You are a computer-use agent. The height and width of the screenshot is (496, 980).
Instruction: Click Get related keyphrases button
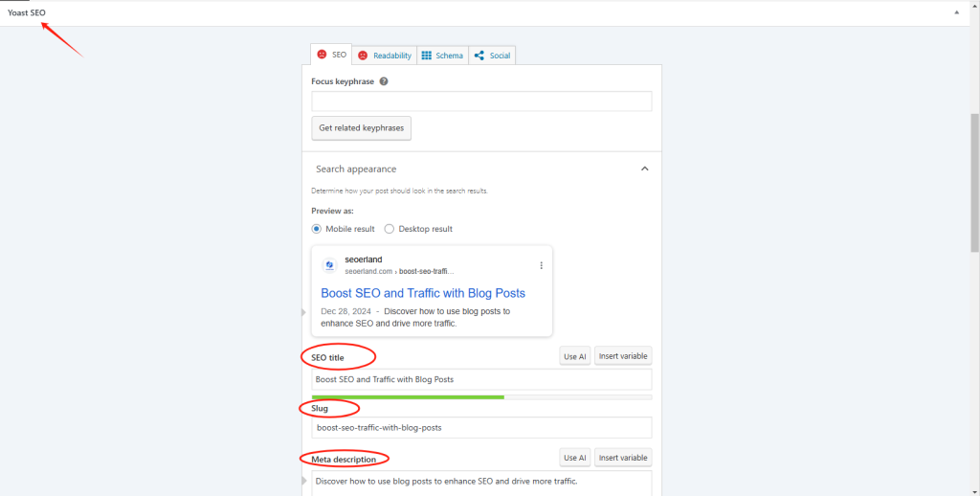click(361, 128)
